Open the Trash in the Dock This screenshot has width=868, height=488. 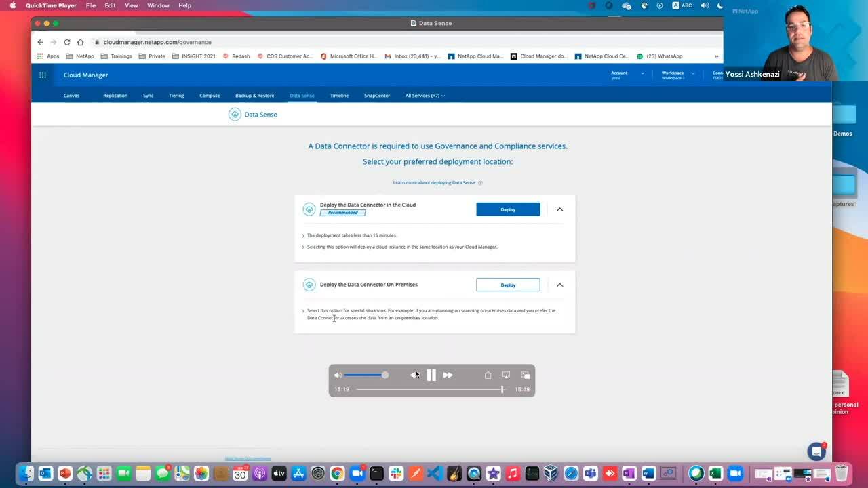842,473
